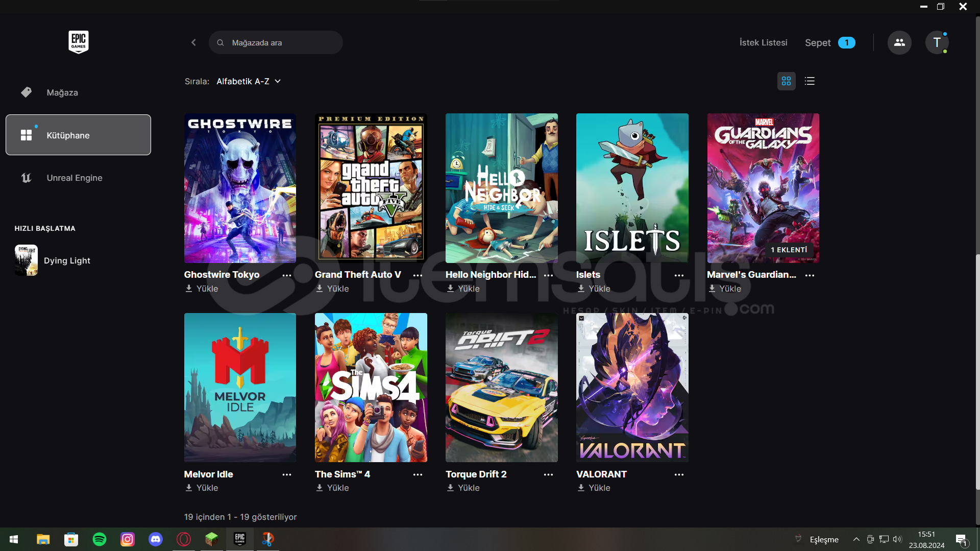The width and height of the screenshot is (980, 551).
Task: Open options menu for VALORANT
Action: click(679, 474)
